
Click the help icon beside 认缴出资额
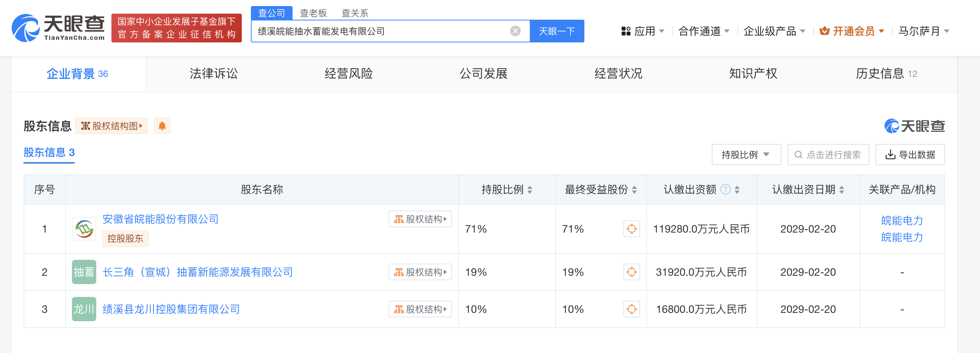coord(725,189)
